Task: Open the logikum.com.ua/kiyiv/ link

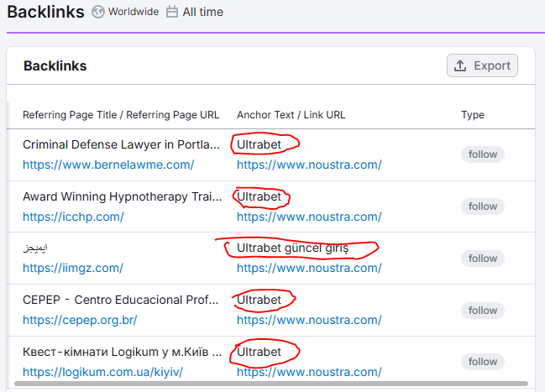Action: [x=103, y=372]
